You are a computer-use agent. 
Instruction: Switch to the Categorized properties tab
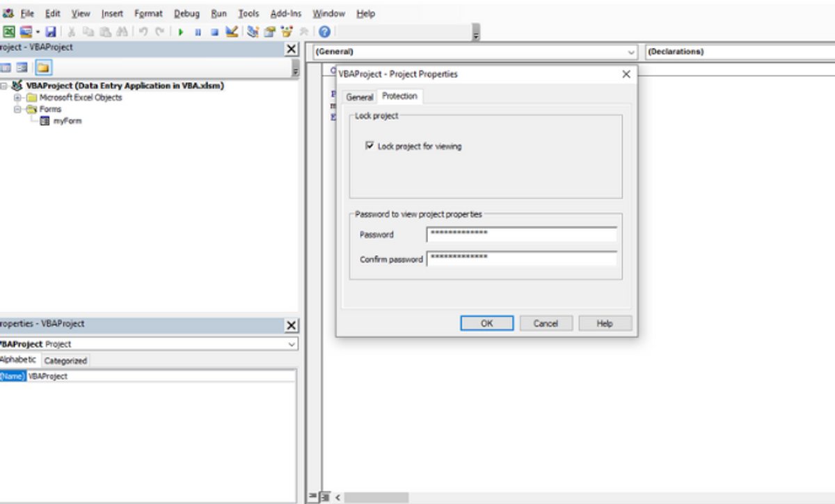coord(65,361)
